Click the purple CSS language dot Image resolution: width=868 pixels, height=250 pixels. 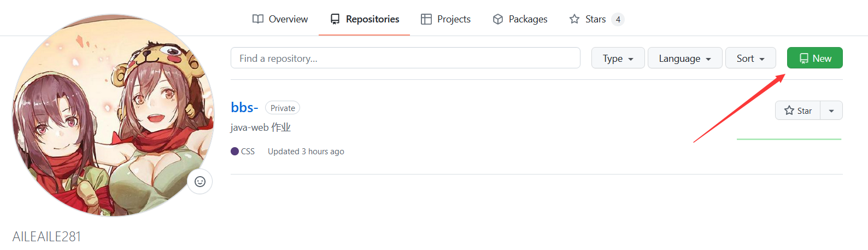235,152
